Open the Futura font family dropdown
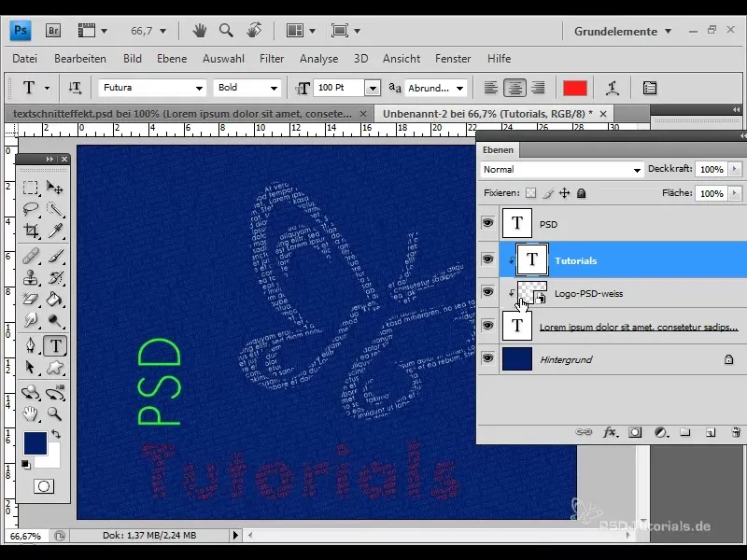The height and width of the screenshot is (560, 747). point(199,88)
